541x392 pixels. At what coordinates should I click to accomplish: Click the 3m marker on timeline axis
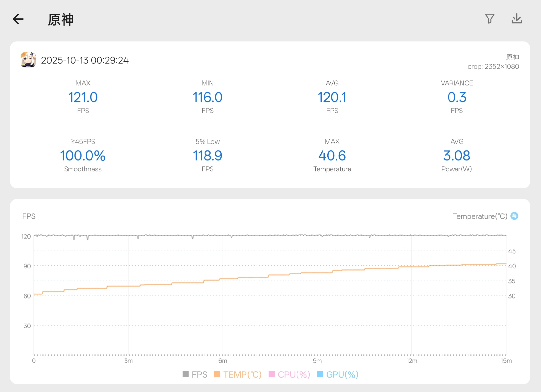pyautogui.click(x=128, y=361)
